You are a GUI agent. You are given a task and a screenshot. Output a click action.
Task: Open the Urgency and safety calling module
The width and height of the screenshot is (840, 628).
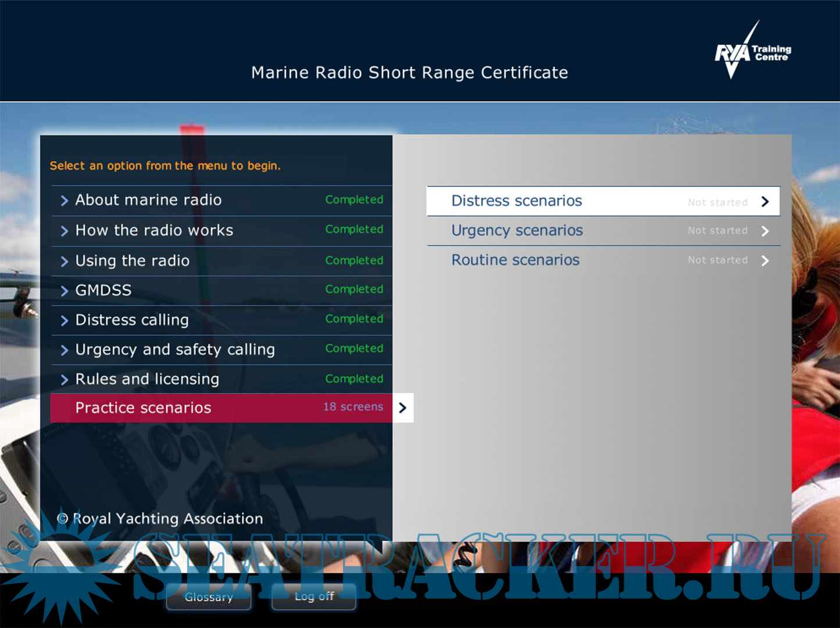coord(175,349)
